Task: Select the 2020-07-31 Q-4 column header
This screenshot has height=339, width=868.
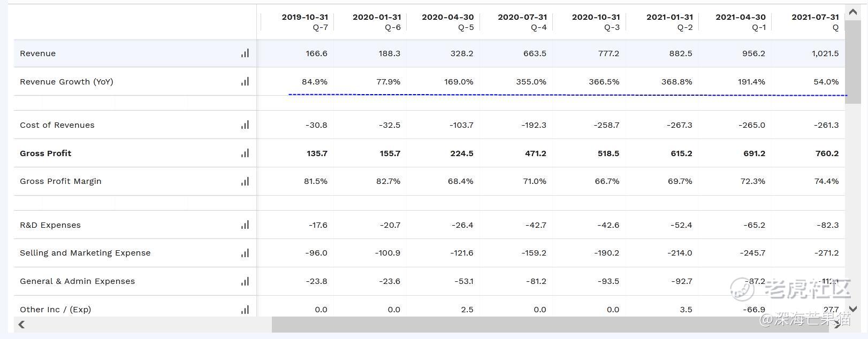Action: coord(522,22)
